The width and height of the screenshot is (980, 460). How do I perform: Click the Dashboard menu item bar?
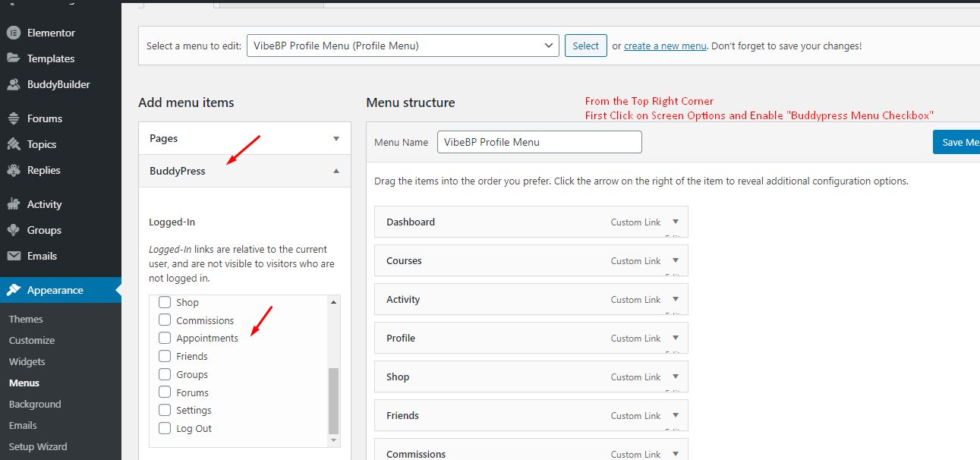tap(531, 222)
